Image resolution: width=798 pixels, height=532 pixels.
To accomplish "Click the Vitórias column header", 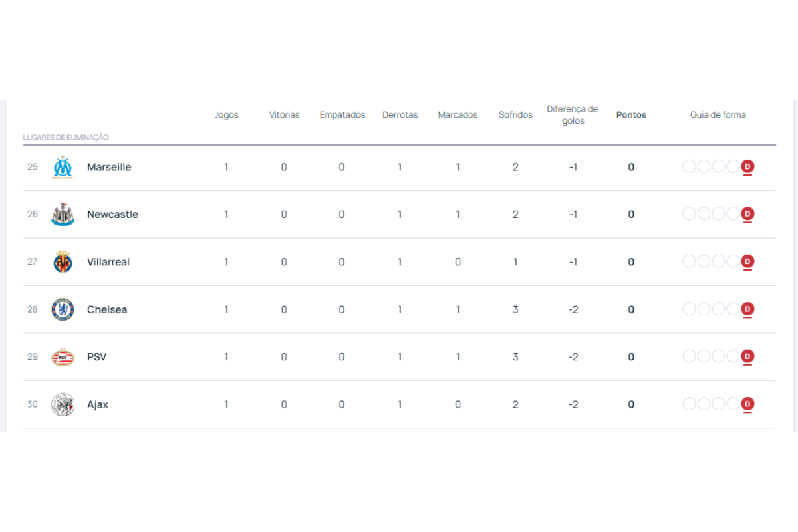I will 284,115.
